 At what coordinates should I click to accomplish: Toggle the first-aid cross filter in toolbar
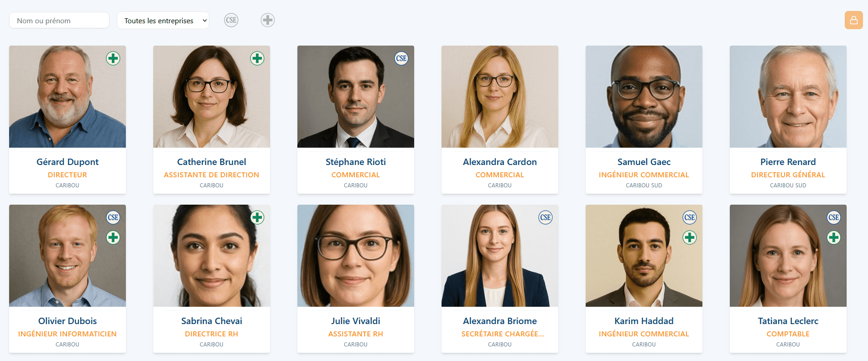point(268,20)
